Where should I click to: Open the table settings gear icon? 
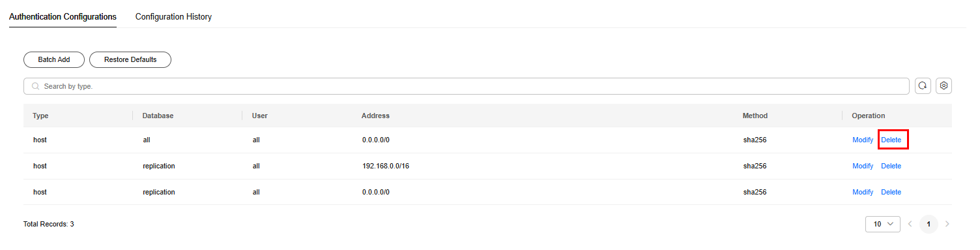(x=944, y=86)
